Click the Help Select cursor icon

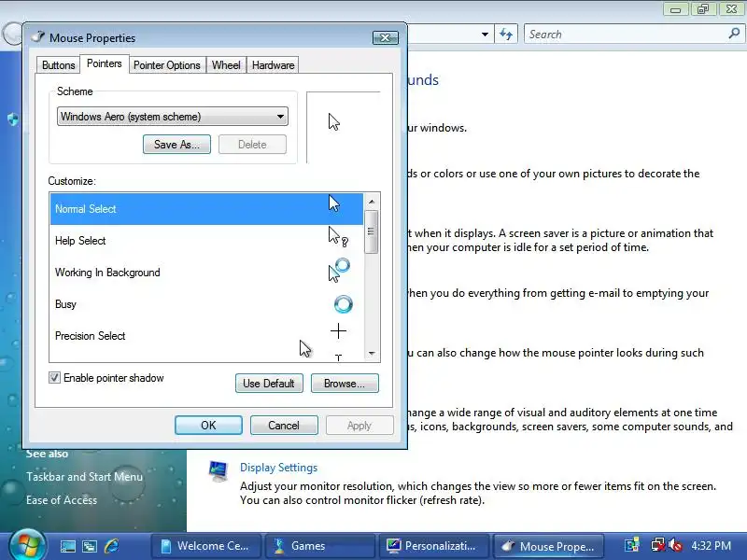338,237
